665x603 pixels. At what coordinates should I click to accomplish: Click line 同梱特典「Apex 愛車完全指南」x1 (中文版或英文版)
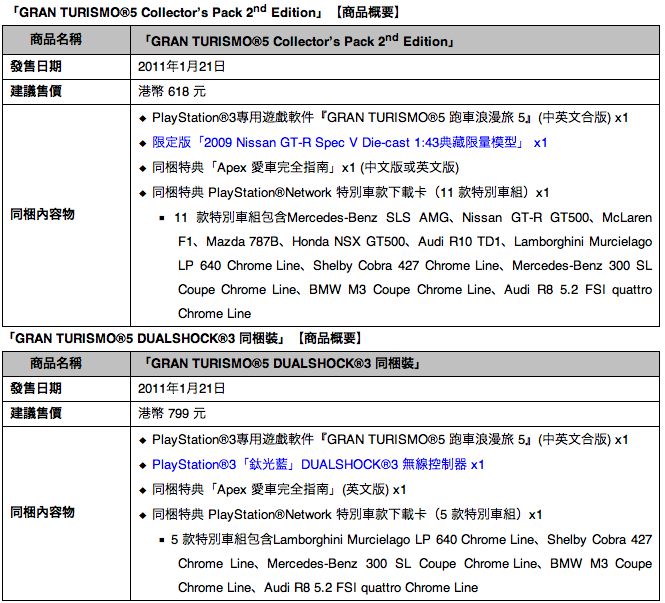[x=305, y=168]
